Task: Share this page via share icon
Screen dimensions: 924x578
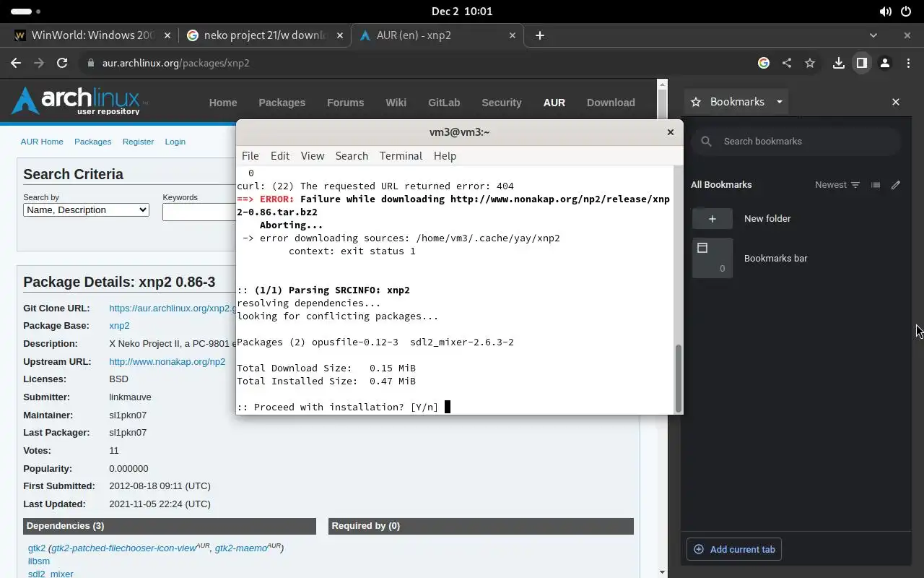Action: [x=787, y=63]
